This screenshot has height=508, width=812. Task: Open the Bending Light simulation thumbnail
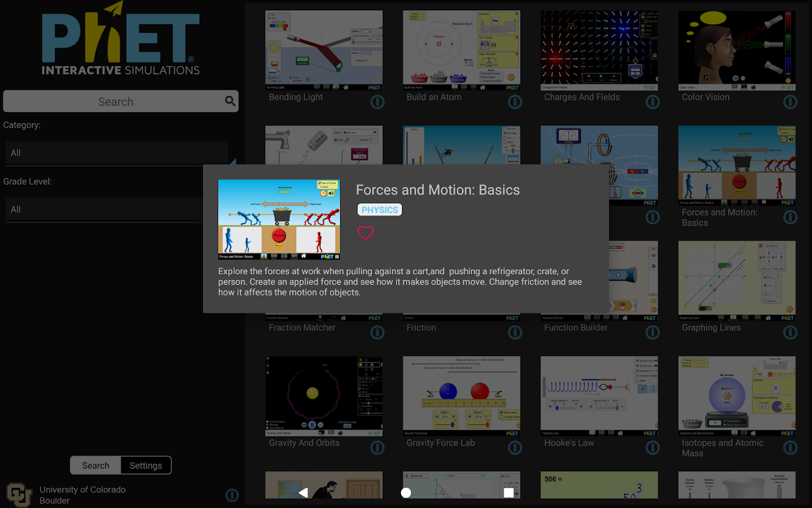[x=324, y=51]
